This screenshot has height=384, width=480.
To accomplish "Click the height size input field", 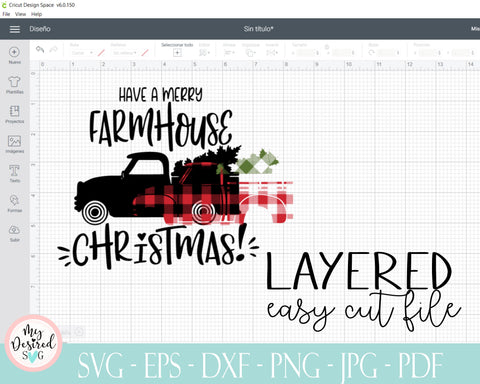I will pos(341,53).
